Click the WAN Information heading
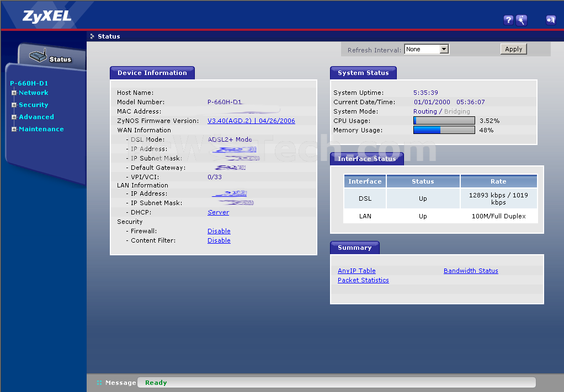This screenshot has width=564, height=392. coord(144,130)
